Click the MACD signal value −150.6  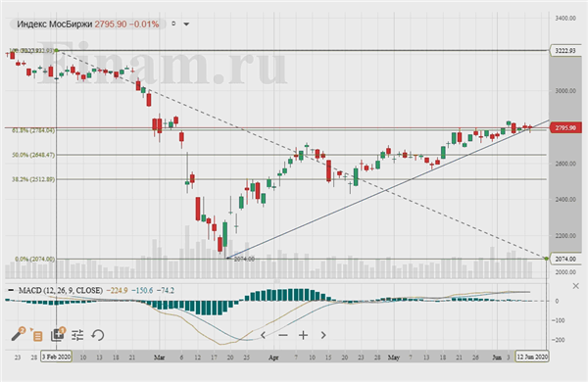(142, 290)
